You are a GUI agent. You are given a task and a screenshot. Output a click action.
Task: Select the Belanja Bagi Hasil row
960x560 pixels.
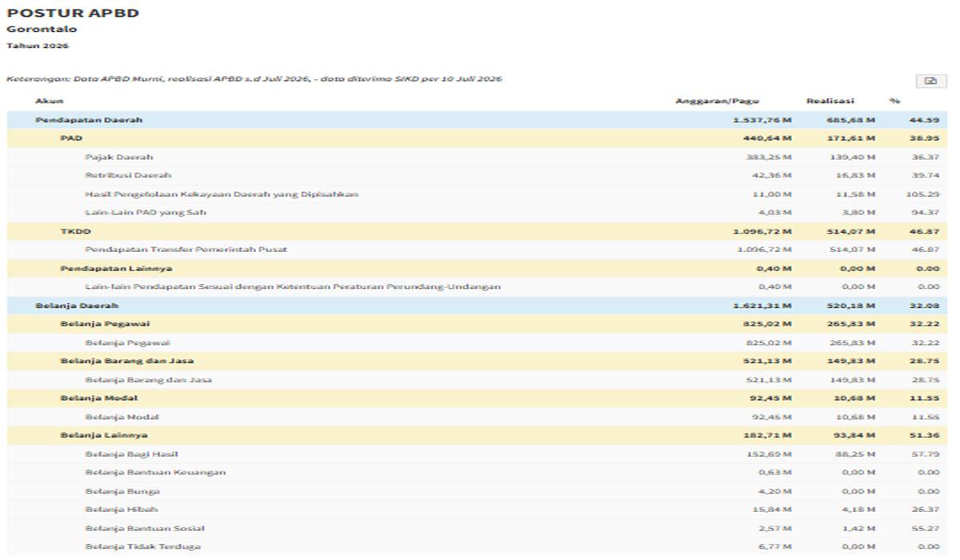point(477,454)
